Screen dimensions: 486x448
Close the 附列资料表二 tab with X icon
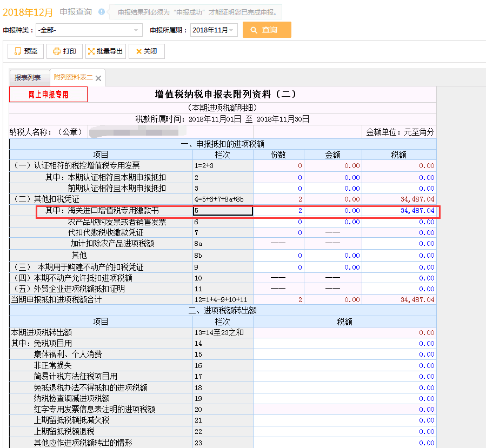click(x=98, y=78)
